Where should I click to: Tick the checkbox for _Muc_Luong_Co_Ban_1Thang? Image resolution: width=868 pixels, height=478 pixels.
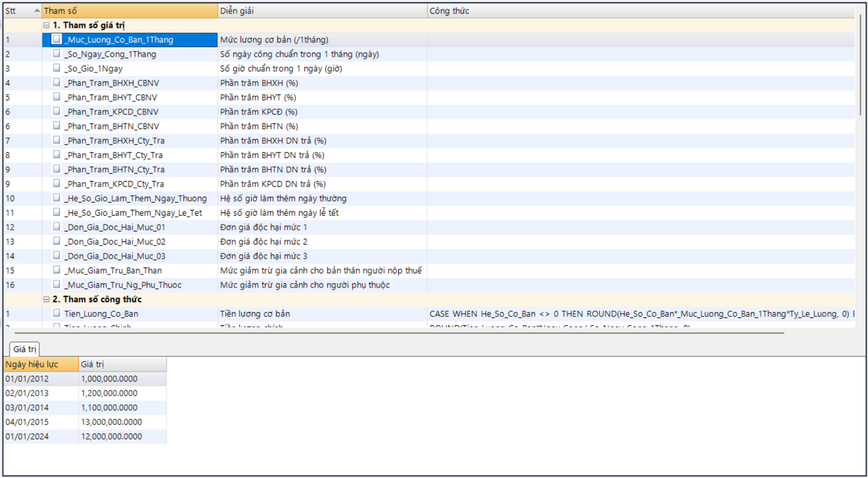57,39
